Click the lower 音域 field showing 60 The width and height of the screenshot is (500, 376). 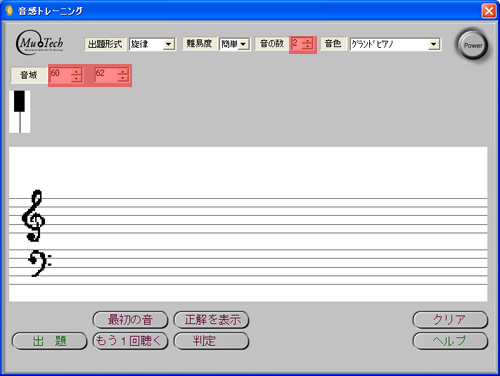pyautogui.click(x=60, y=74)
